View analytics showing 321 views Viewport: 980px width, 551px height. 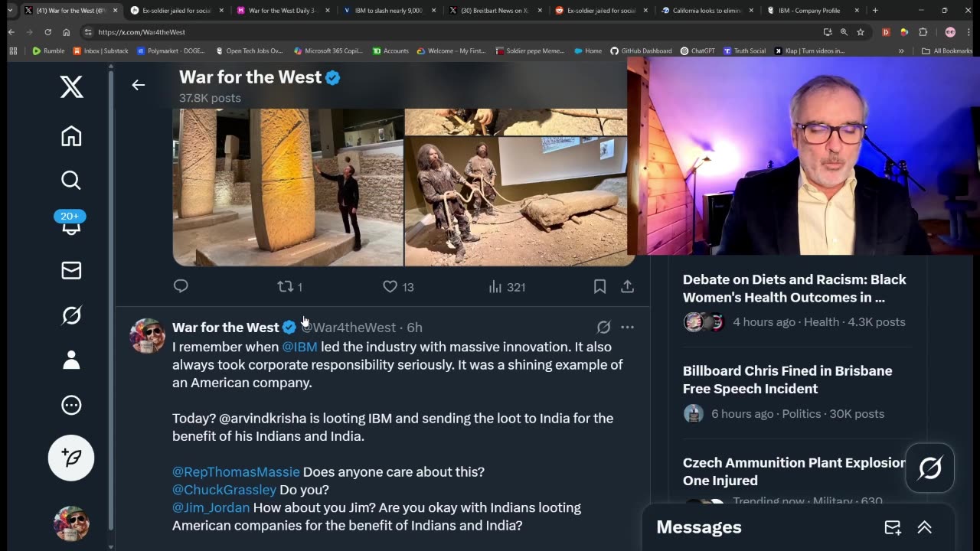(x=507, y=287)
